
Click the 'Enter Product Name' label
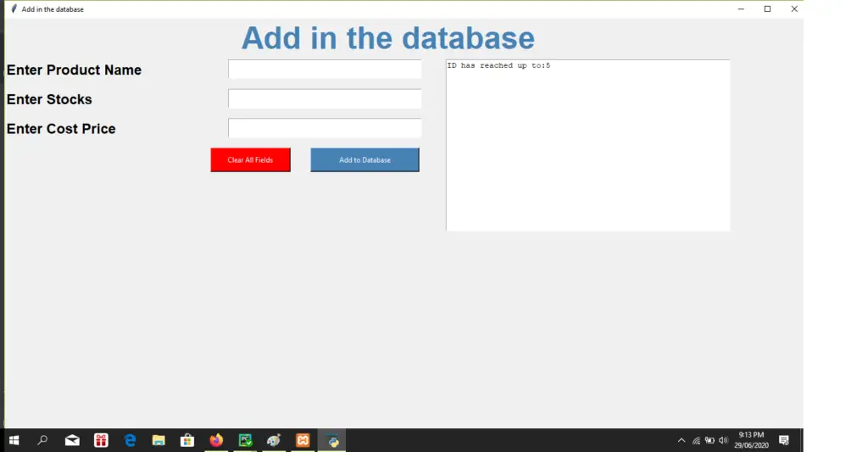(75, 70)
